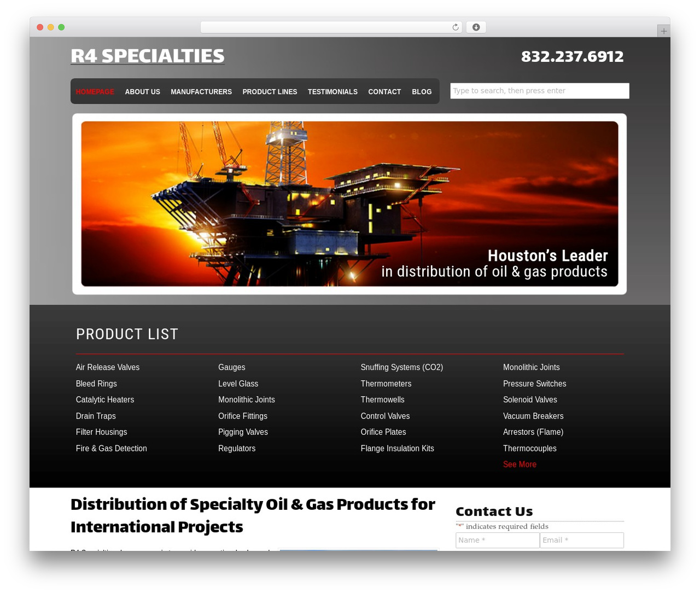Open the Manufacturers menu
The height and width of the screenshot is (593, 700).
(x=201, y=92)
